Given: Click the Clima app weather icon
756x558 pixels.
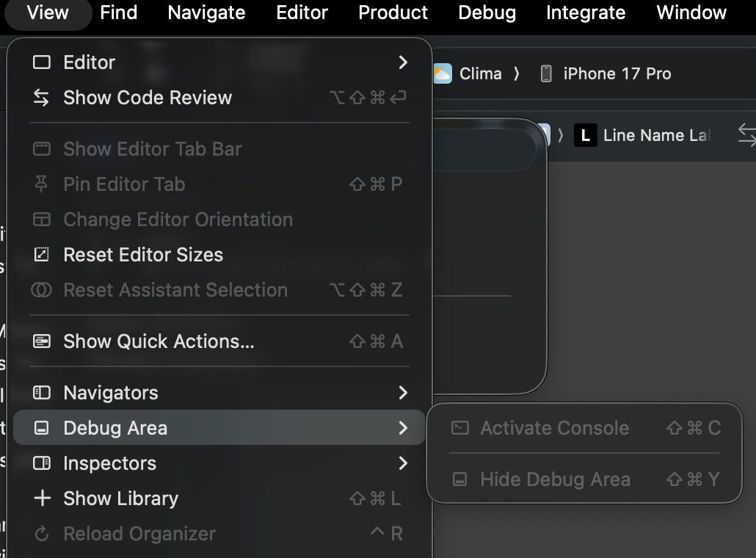Looking at the screenshot, I should tap(442, 73).
